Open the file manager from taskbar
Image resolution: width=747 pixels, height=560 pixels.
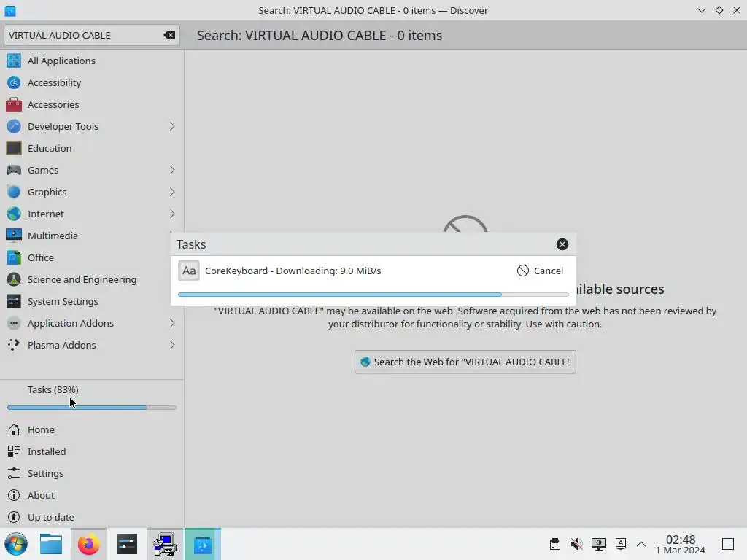(x=51, y=544)
